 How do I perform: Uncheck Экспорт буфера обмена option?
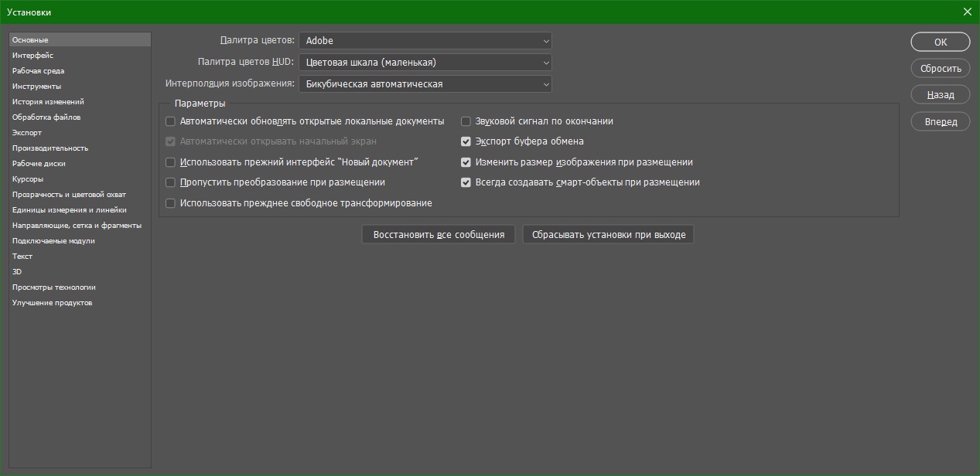click(x=466, y=141)
